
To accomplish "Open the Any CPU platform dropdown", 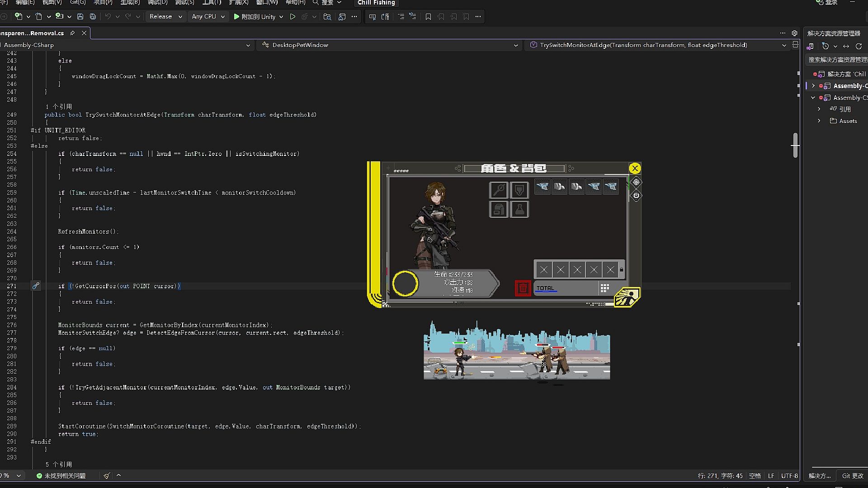I will coord(208,17).
